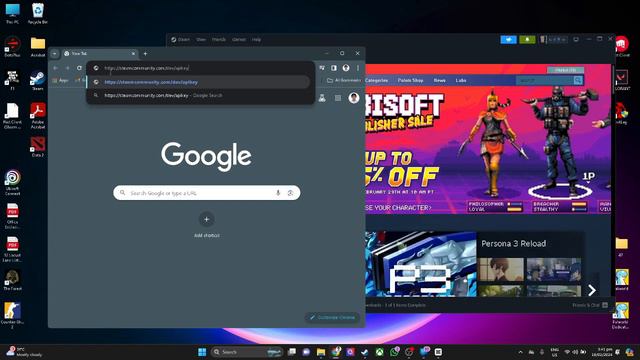
Task: Open WhatsApp from the taskbar
Action: click(394, 352)
